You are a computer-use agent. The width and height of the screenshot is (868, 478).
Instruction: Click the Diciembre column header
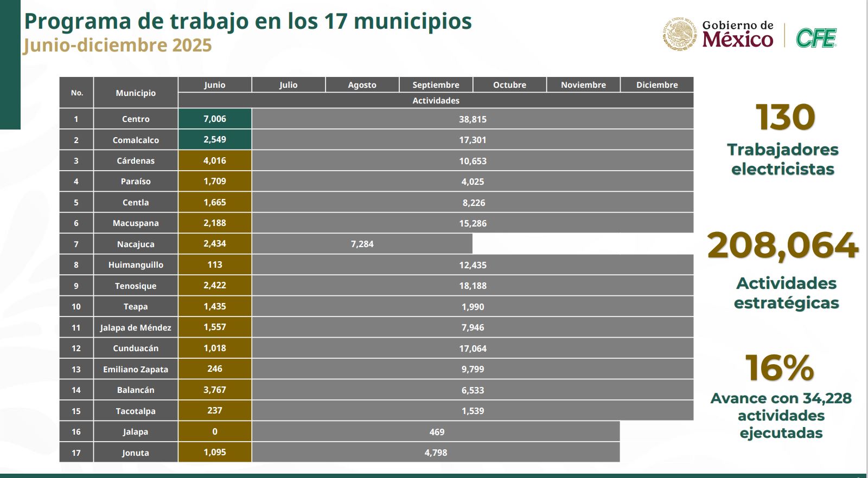tap(657, 85)
